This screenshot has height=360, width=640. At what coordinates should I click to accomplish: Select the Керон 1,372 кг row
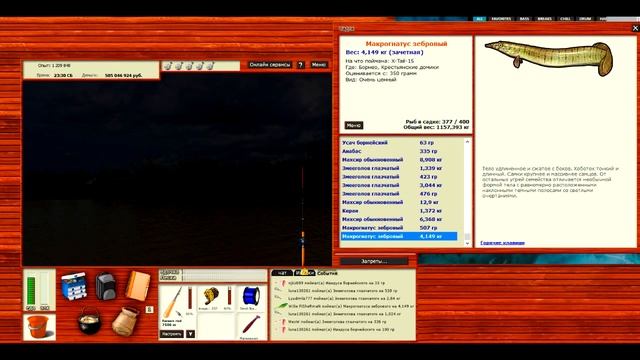coord(399,211)
